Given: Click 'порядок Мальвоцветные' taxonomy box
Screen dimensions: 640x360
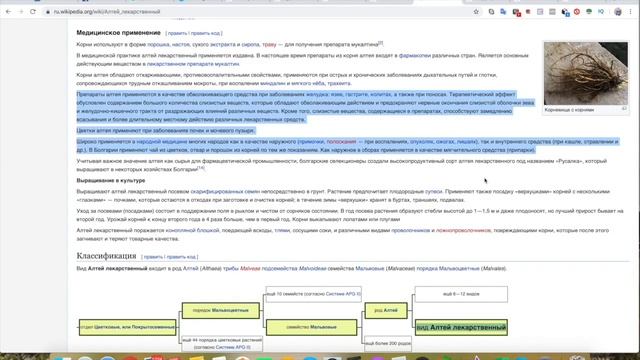Looking at the screenshot, I should (221, 311).
